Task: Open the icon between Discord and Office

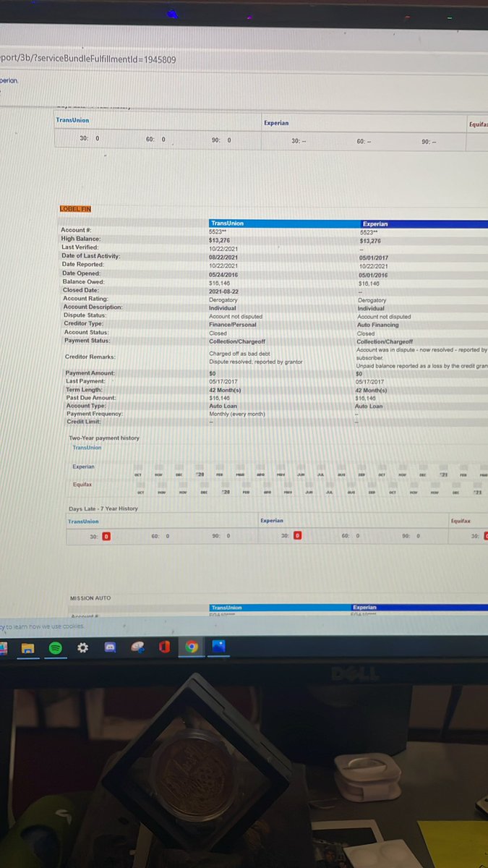Action: [137, 648]
